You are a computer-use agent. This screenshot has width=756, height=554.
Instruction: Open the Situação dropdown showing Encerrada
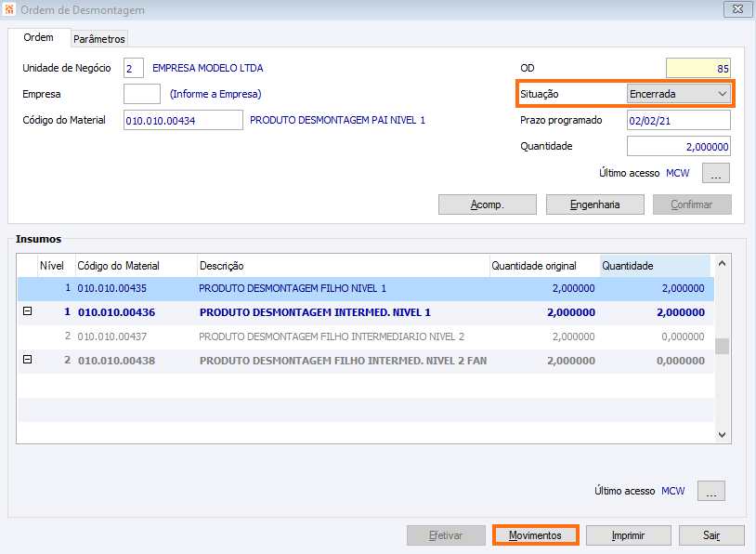coord(678,94)
